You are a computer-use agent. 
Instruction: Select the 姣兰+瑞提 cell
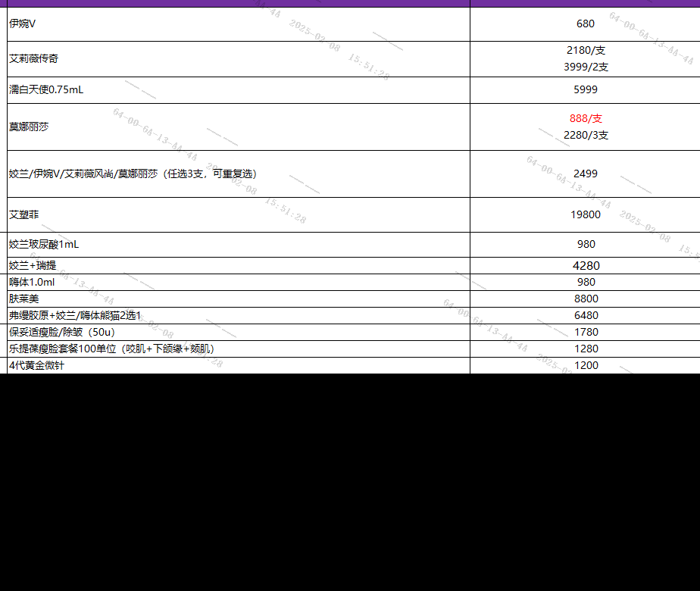pos(239,266)
